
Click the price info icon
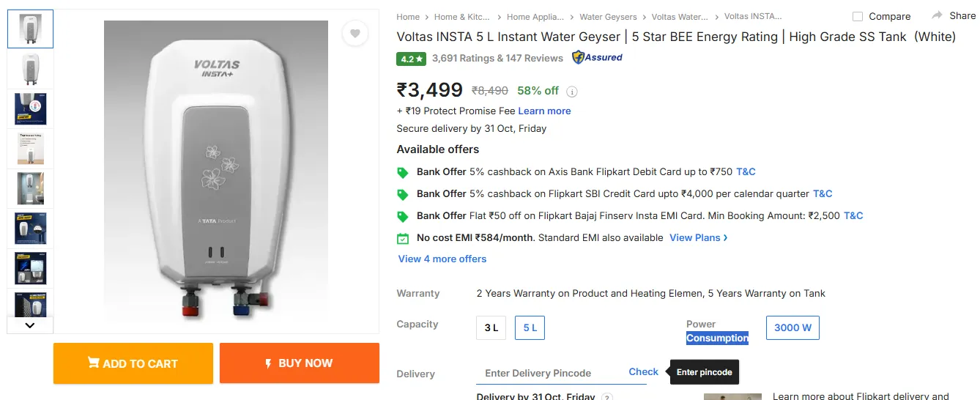click(x=573, y=92)
